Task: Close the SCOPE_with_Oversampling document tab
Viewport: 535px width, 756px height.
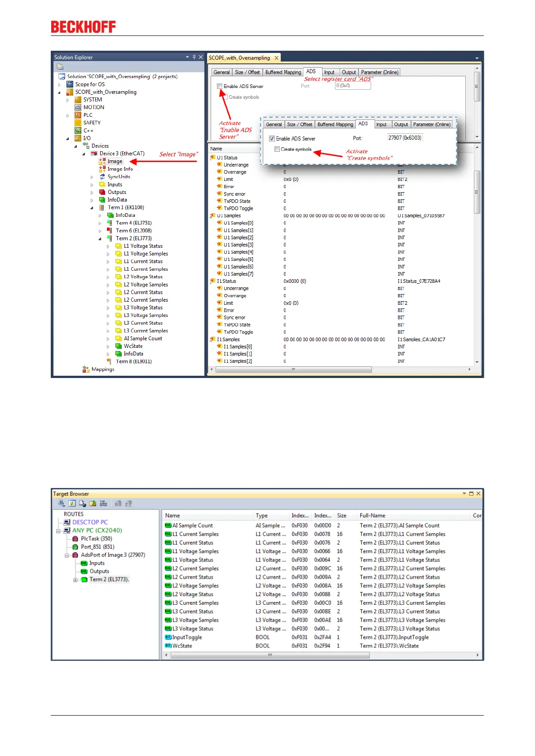Action: [x=277, y=58]
